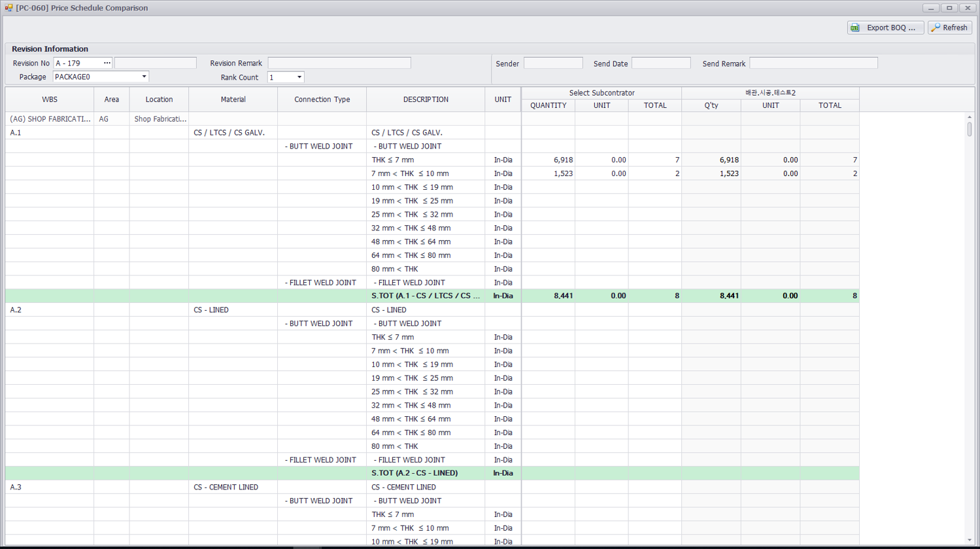Click the Connection Type column header
Image resolution: width=980 pixels, height=549 pixels.
click(x=322, y=99)
